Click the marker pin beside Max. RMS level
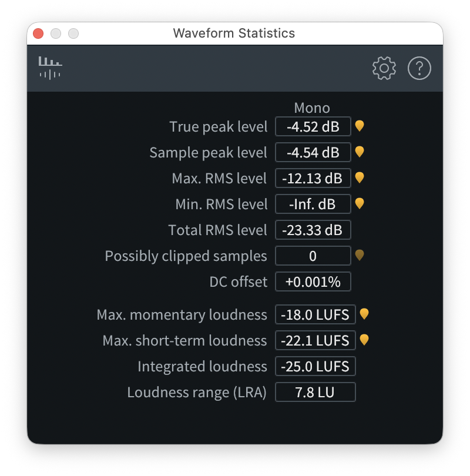 coord(360,178)
